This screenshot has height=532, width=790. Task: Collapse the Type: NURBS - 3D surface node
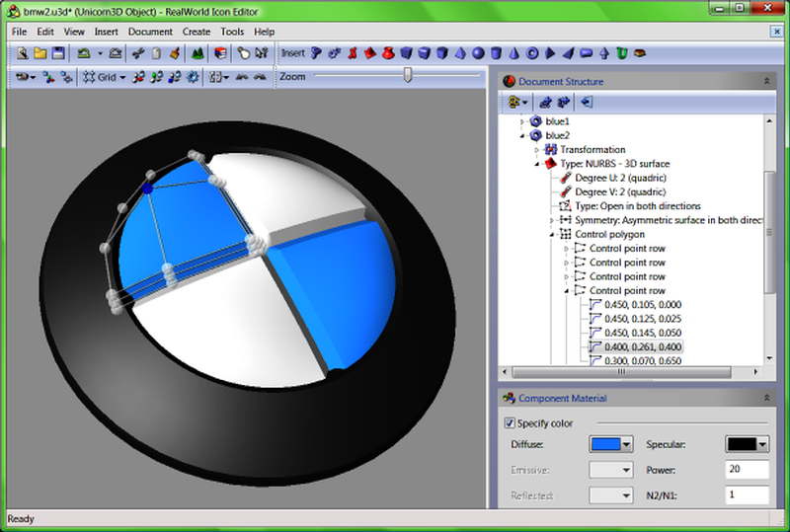click(536, 164)
